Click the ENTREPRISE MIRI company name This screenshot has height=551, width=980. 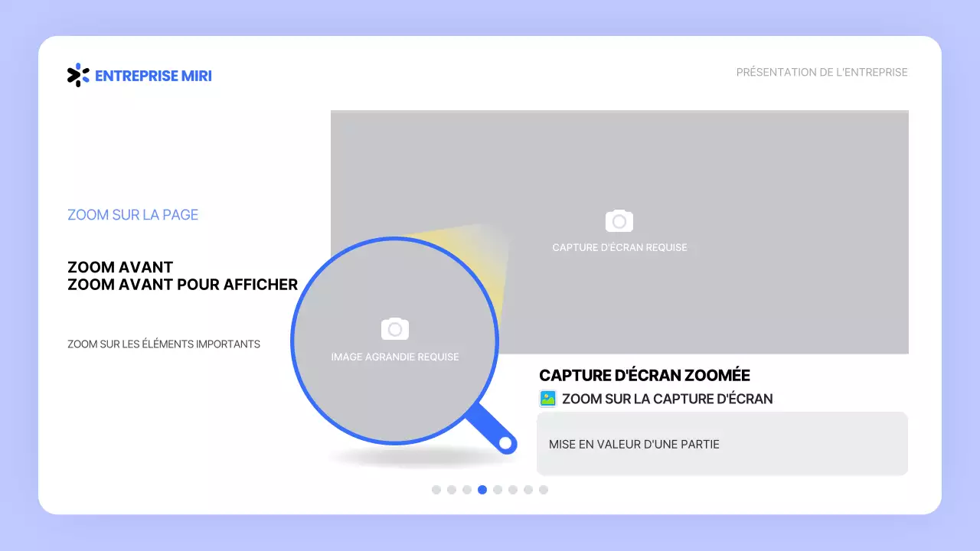(153, 76)
